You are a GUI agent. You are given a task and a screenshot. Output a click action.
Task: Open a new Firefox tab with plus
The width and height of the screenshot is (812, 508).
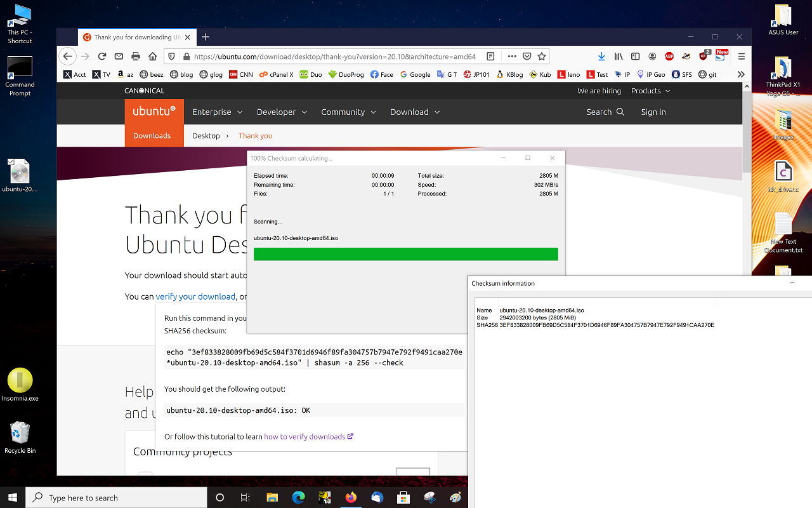coord(205,37)
